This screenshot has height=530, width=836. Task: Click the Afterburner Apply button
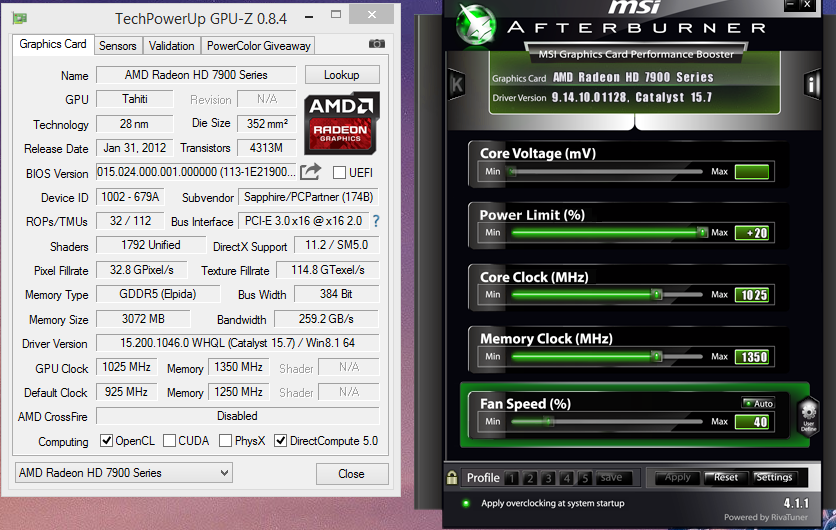click(x=677, y=477)
